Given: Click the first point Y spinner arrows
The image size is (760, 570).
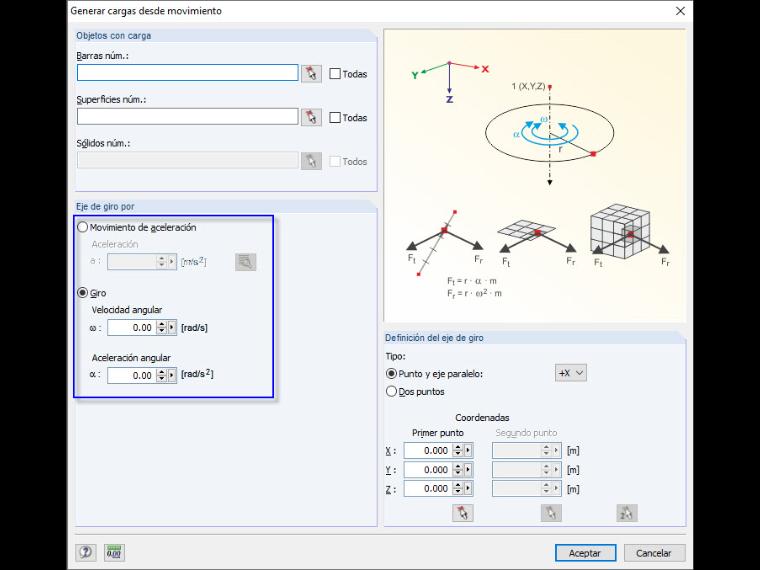Looking at the screenshot, I should [x=458, y=470].
